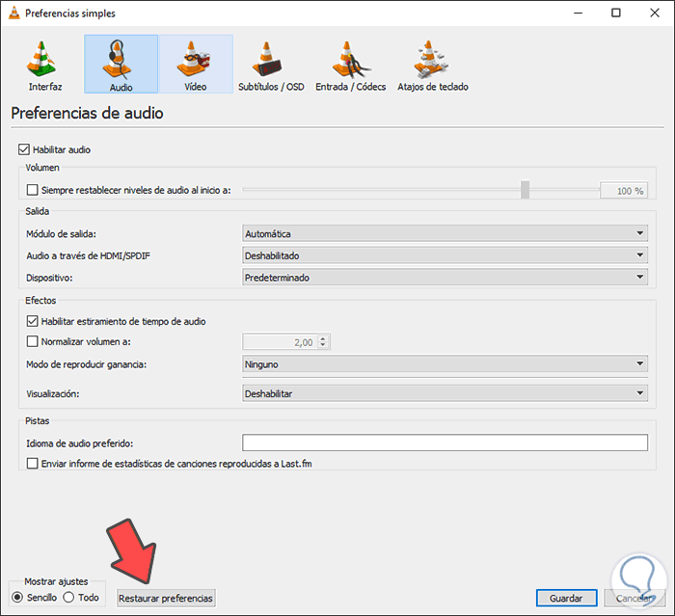Click the audio level slider handle
This screenshot has height=616, width=675.
click(x=525, y=190)
